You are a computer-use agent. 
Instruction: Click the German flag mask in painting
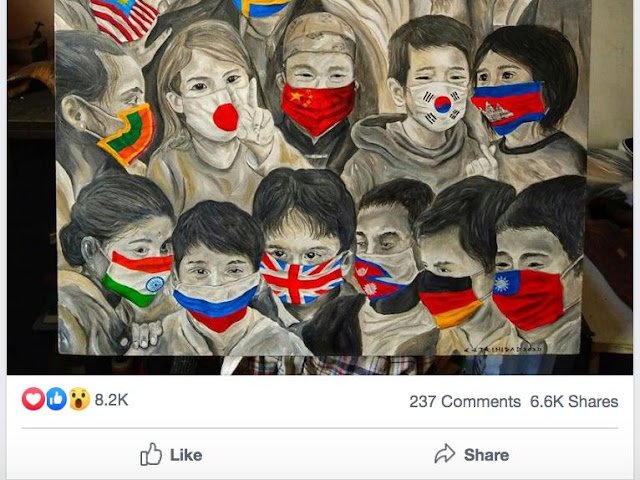coord(448,298)
